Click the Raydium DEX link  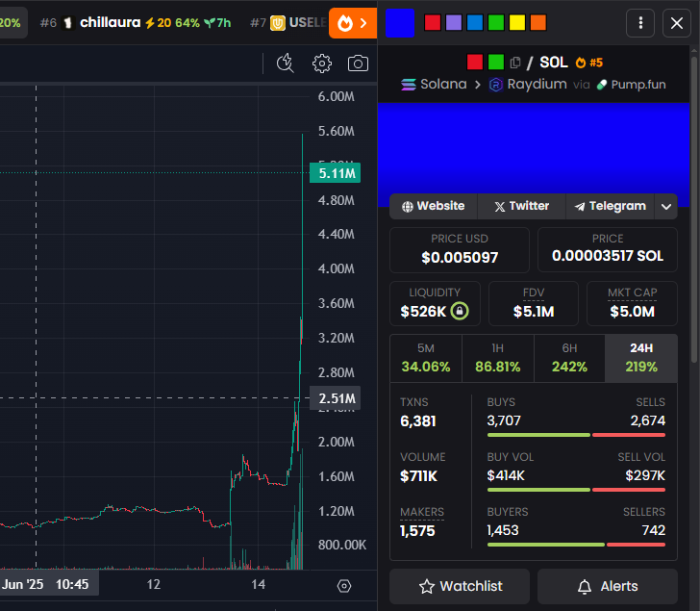[x=528, y=84]
